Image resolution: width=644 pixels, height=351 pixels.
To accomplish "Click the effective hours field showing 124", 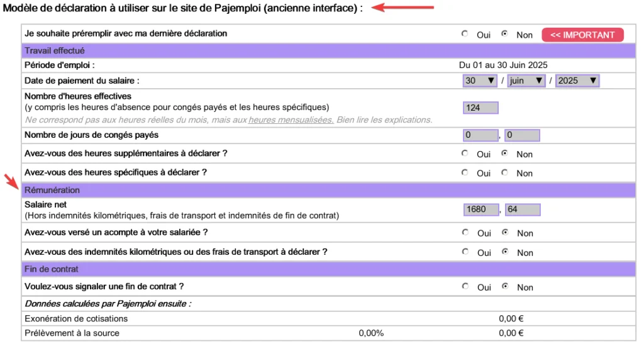I will coord(480,108).
